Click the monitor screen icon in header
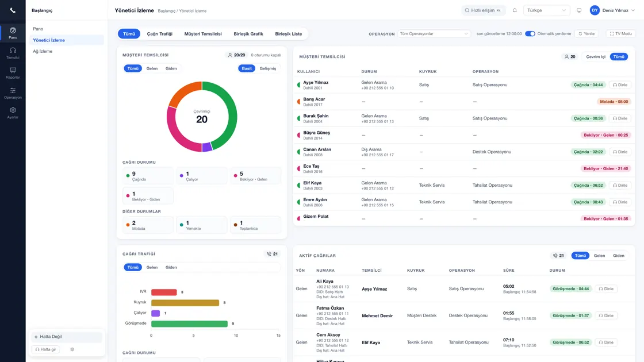644x362 pixels. point(579,10)
